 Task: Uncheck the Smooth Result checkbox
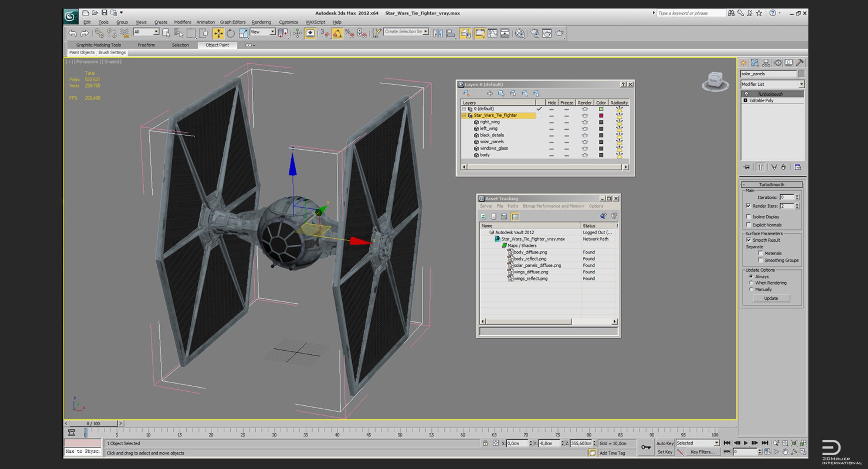pyautogui.click(x=749, y=240)
